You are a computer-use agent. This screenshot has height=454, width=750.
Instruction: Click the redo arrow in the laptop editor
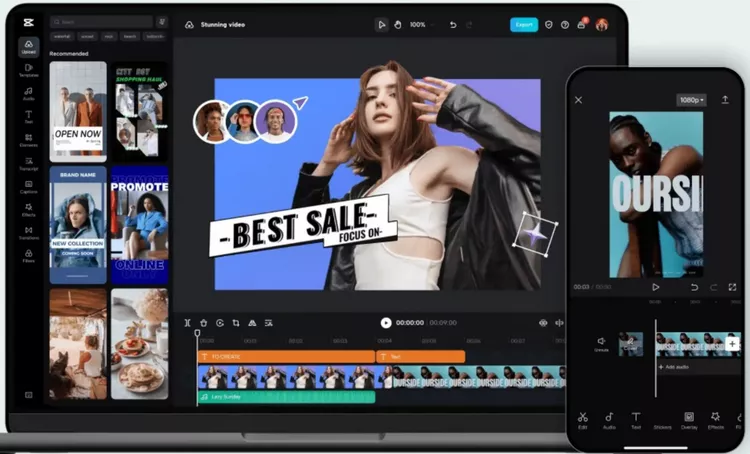tap(469, 24)
